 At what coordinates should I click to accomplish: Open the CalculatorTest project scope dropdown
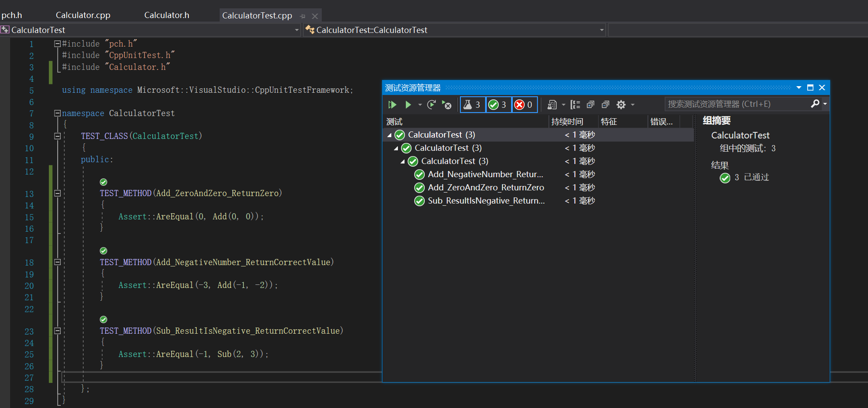(x=297, y=30)
